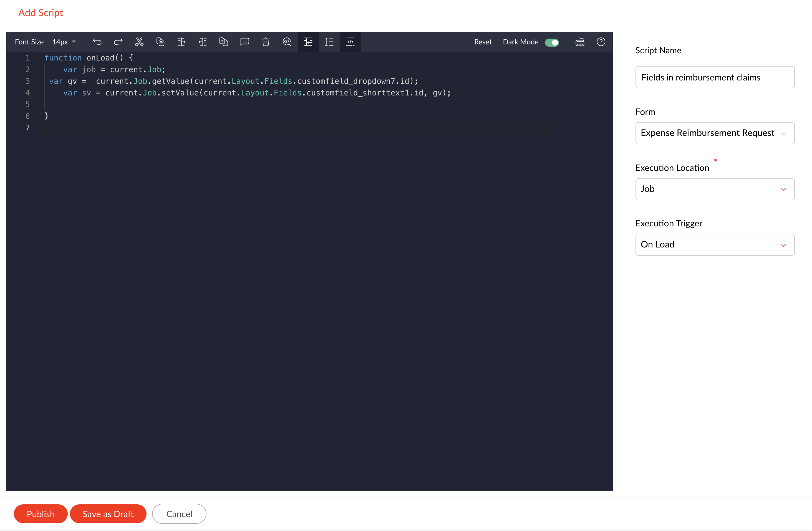Open the Execution Location dropdown

pyautogui.click(x=715, y=189)
